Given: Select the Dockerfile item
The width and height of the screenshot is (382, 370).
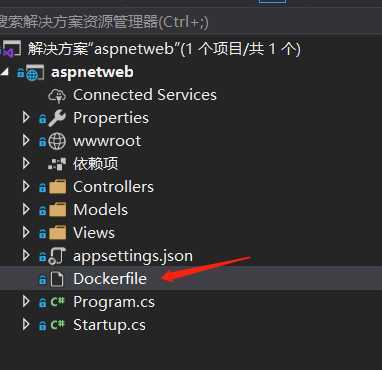Looking at the screenshot, I should point(191,279).
